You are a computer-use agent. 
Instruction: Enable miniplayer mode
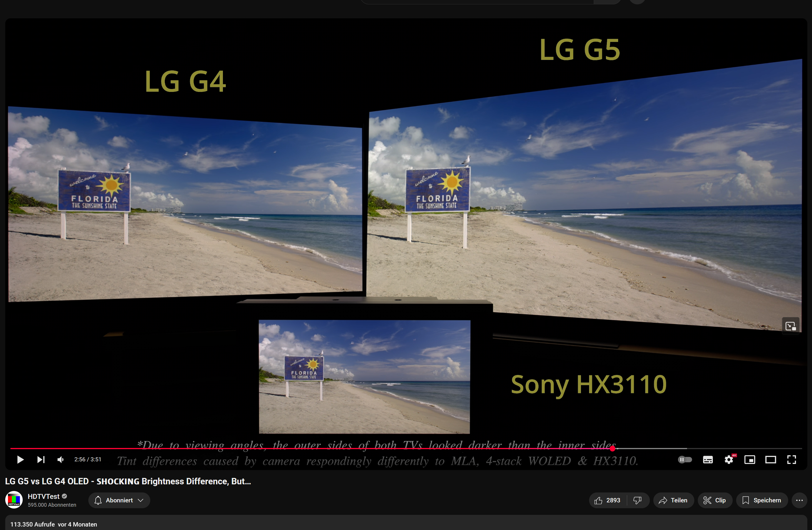(750, 460)
